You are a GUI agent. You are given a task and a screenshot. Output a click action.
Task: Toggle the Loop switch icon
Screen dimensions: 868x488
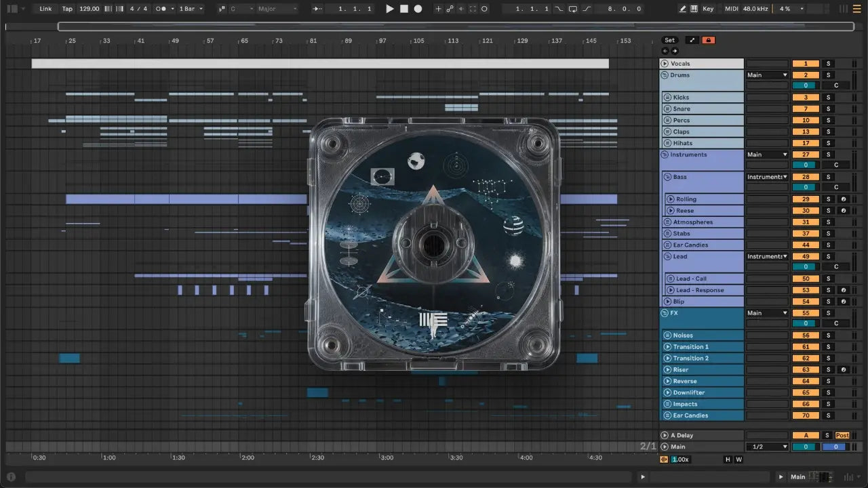coord(573,9)
